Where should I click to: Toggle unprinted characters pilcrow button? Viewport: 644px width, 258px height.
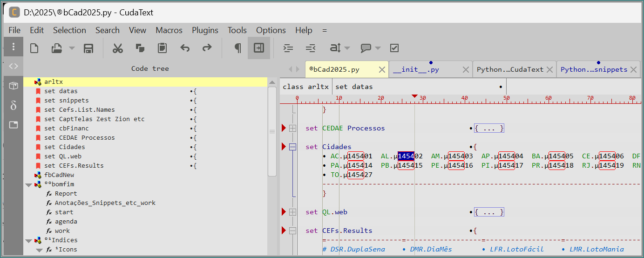[x=237, y=48]
